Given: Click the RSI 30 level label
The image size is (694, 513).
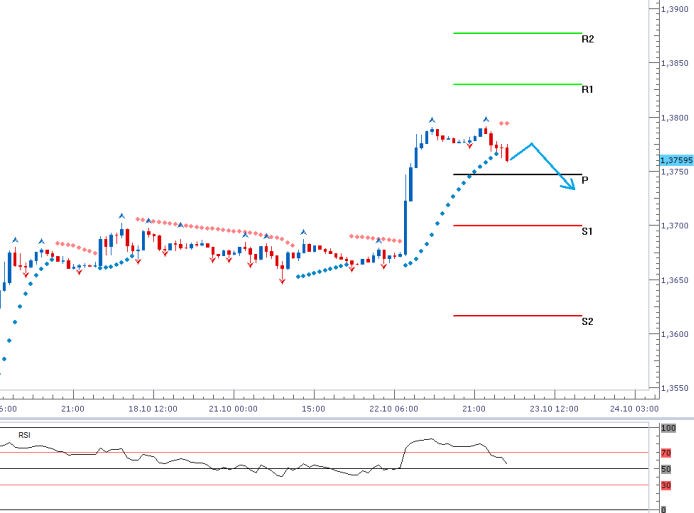Looking at the screenshot, I should click(x=666, y=486).
